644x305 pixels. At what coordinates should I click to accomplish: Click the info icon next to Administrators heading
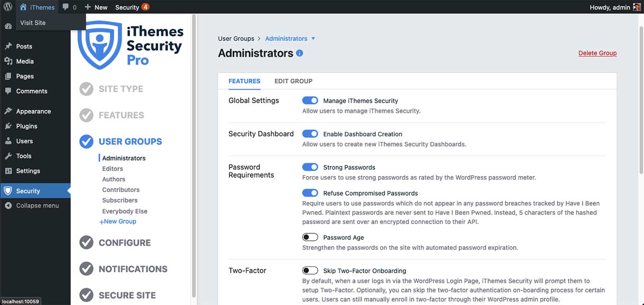(x=299, y=53)
